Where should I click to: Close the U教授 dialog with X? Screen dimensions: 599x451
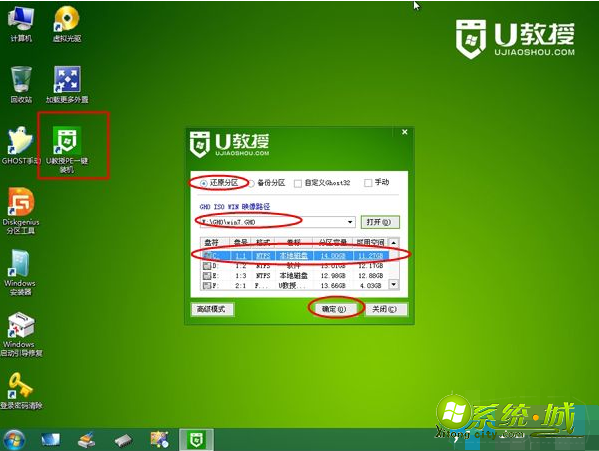tap(405, 132)
